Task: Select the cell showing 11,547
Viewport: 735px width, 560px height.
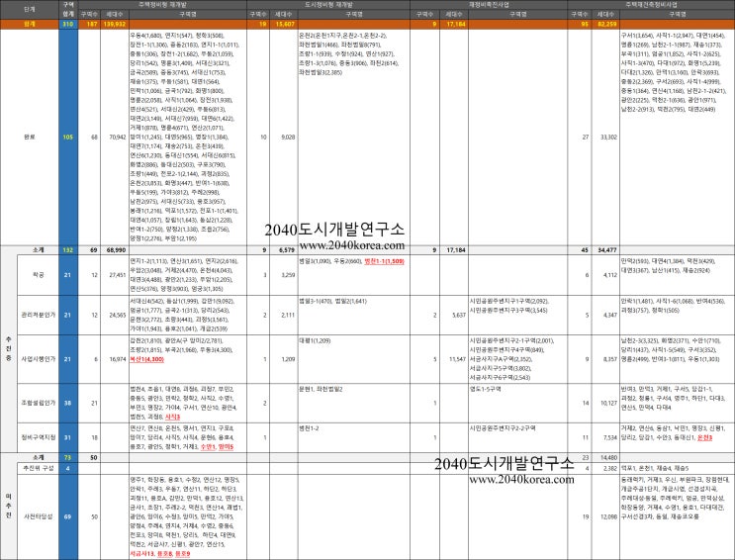Action: [454, 359]
